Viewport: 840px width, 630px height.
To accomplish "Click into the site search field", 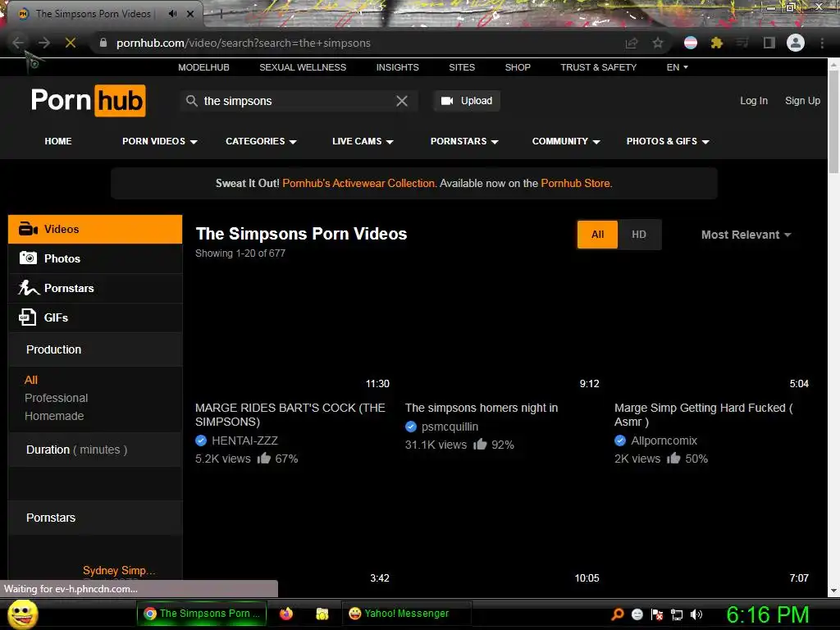I will tap(297, 101).
